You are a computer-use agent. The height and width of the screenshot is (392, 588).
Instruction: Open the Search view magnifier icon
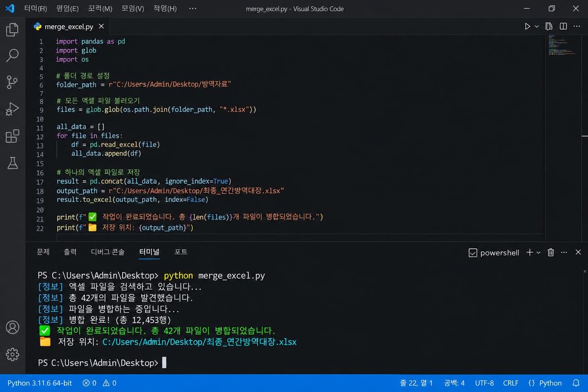click(13, 56)
